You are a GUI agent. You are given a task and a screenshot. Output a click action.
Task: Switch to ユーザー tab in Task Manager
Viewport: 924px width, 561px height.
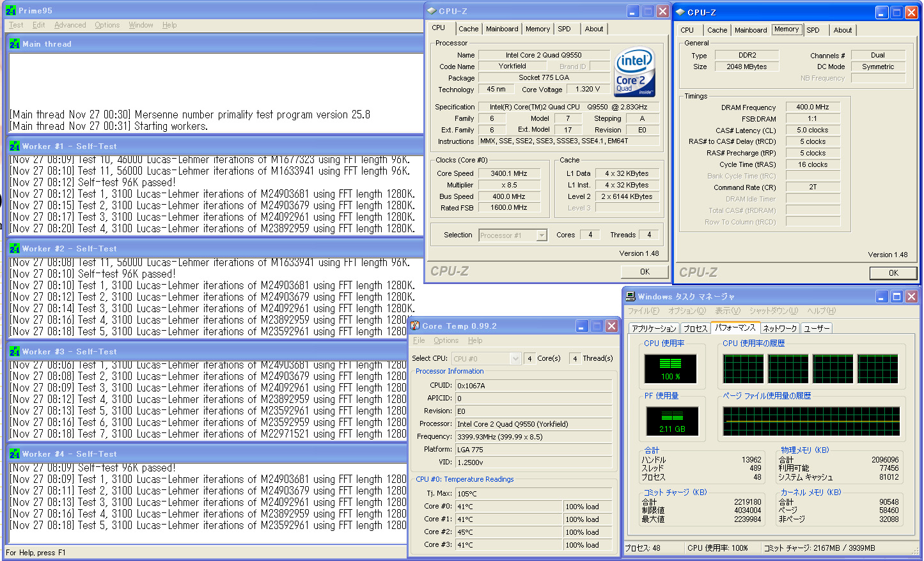coord(817,328)
